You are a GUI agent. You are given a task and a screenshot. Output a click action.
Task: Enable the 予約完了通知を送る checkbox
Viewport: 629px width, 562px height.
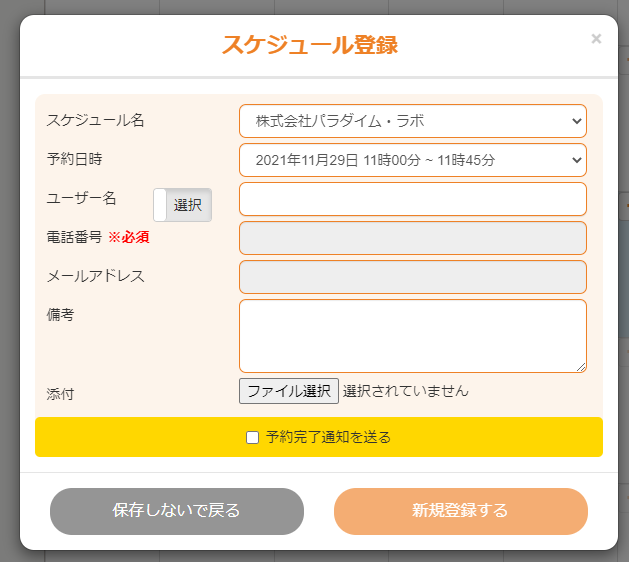point(253,437)
